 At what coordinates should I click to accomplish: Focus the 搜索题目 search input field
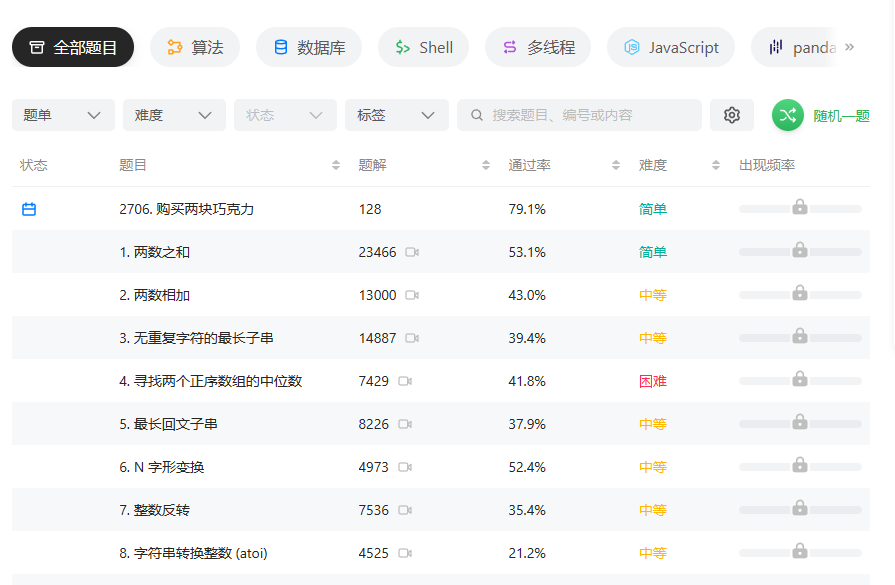pyautogui.click(x=590, y=115)
